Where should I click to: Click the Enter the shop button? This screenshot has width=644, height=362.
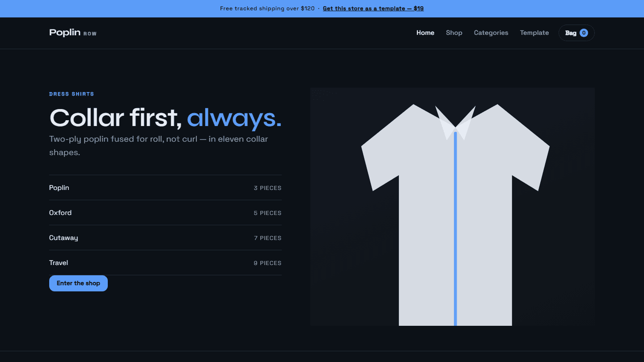78,283
